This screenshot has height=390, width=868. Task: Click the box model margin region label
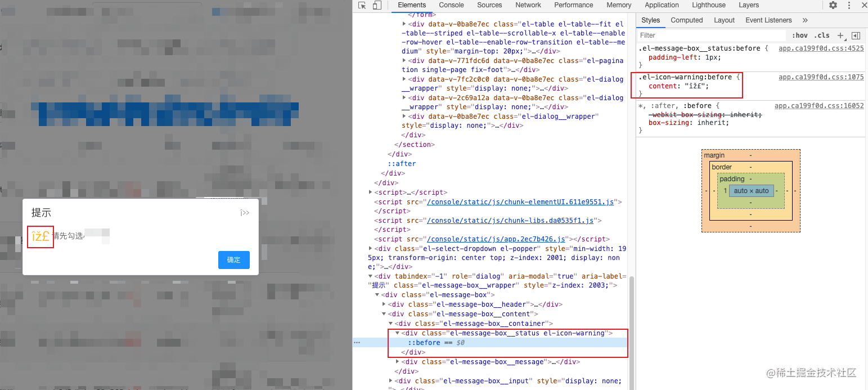tap(714, 155)
